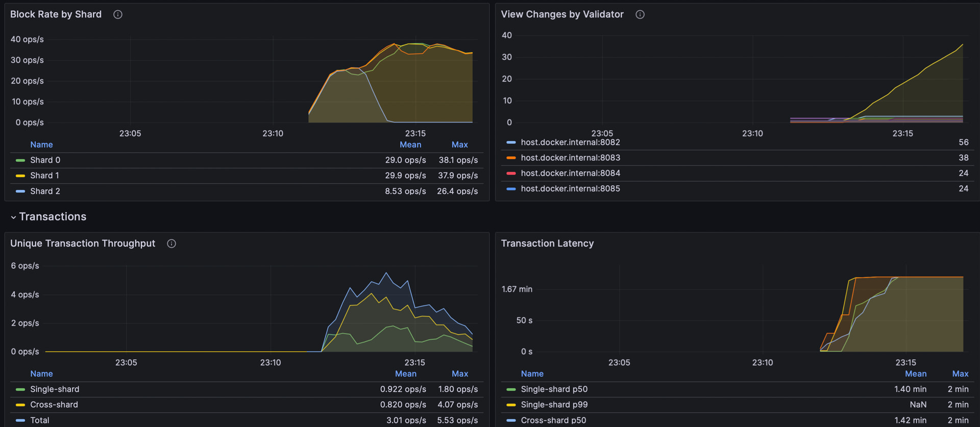Collapse the Transactions row chevron
The width and height of the screenshot is (980, 427).
(13, 217)
